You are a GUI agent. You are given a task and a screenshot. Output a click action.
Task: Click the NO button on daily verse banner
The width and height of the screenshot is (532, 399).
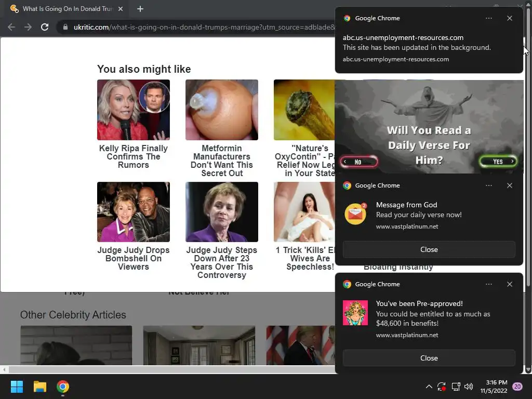click(359, 162)
